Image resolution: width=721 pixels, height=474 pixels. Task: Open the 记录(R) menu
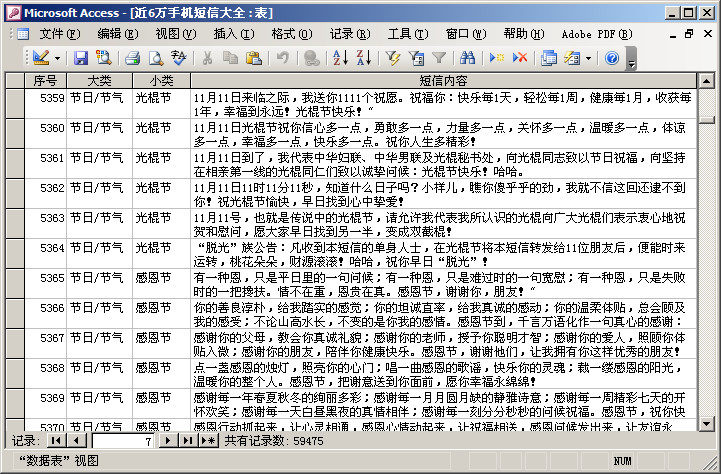[x=350, y=34]
